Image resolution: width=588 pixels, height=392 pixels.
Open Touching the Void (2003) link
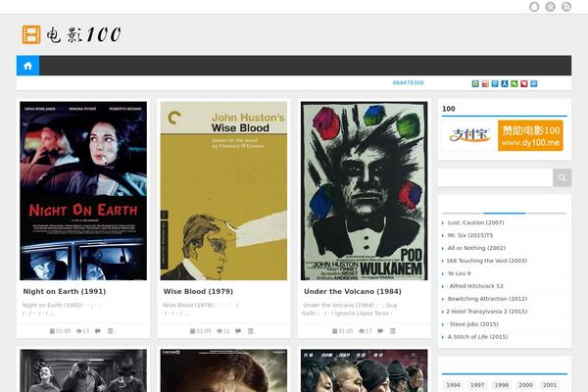486,261
